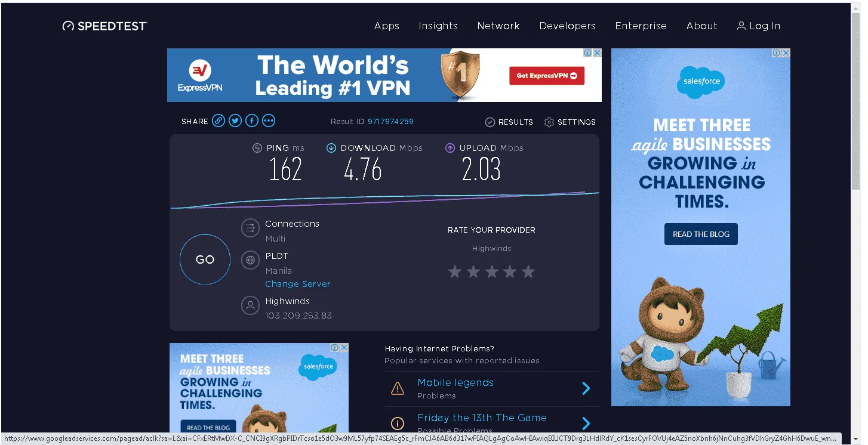868x445 pixels.
Task: Rate provider five stars
Action: (528, 272)
